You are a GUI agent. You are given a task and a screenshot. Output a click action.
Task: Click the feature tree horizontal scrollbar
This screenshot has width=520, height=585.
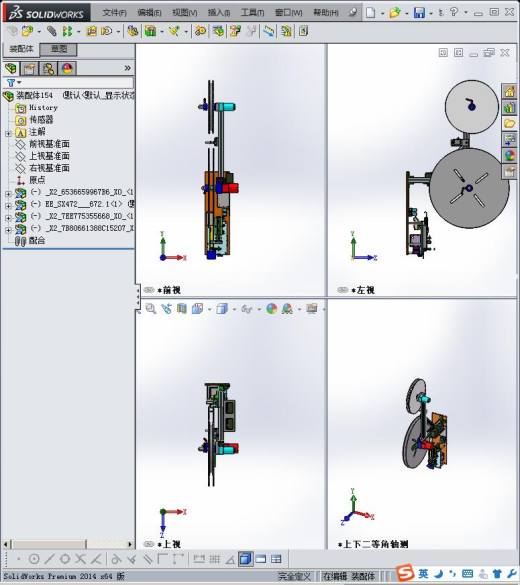pos(68,544)
